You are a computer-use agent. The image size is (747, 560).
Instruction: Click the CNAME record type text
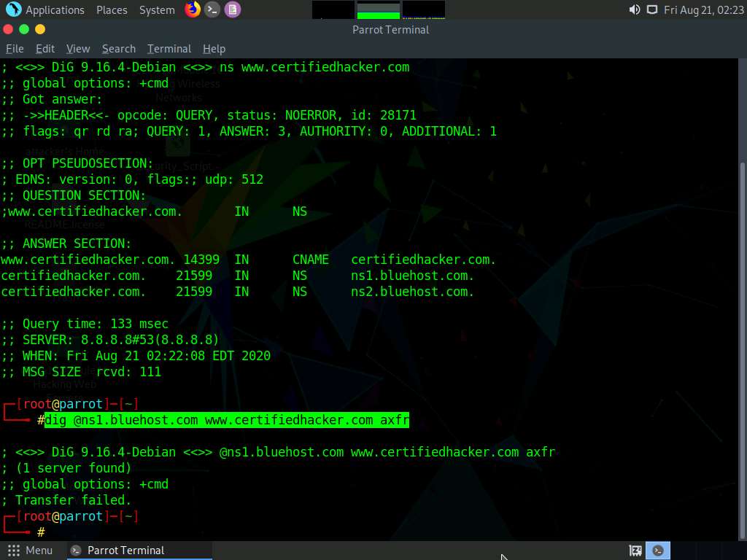pyautogui.click(x=311, y=260)
